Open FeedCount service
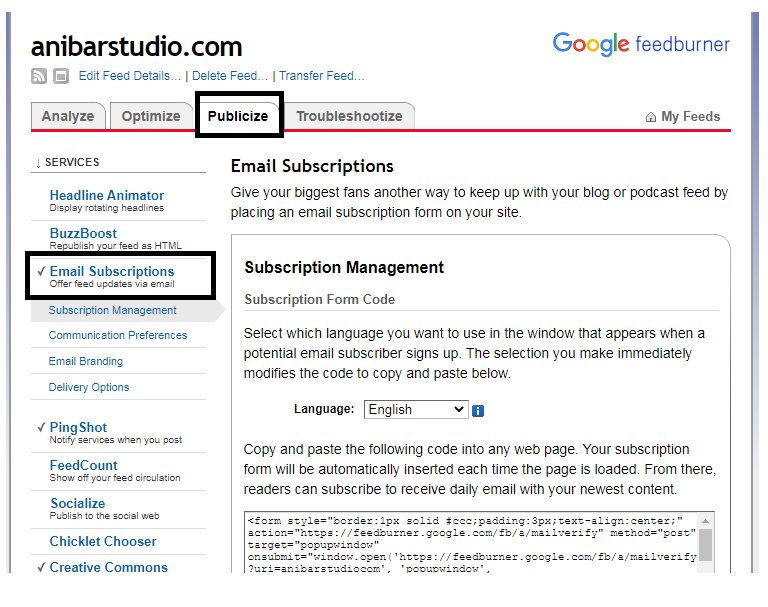The image size is (768, 607). pos(83,465)
